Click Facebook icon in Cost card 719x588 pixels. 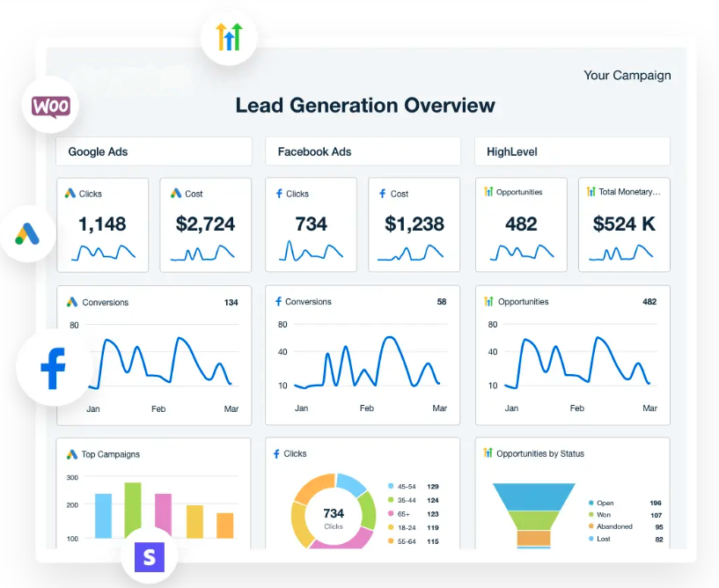[382, 194]
